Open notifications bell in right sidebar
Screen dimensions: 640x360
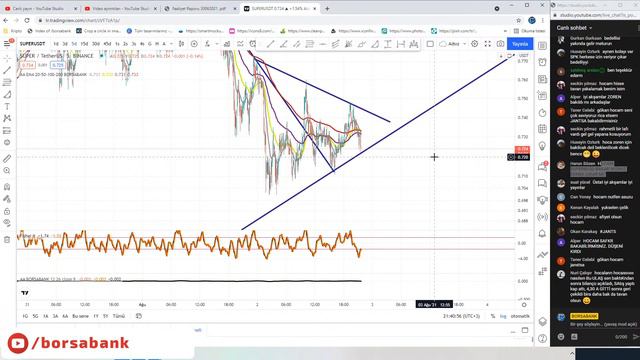coord(542,233)
